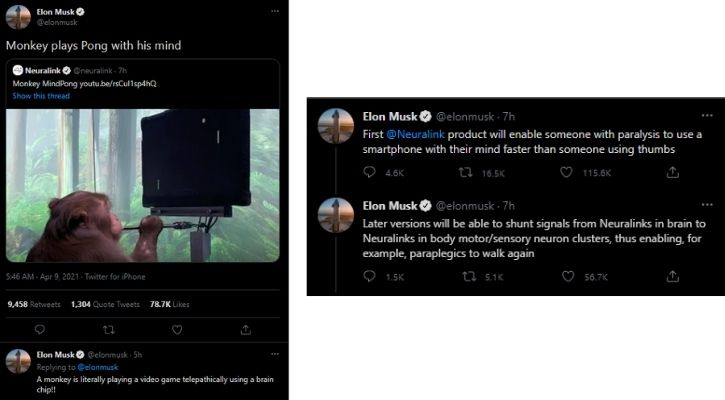The image size is (725, 400).
Task: Share the paraplegics walk again tweet
Action: pyautogui.click(x=672, y=276)
